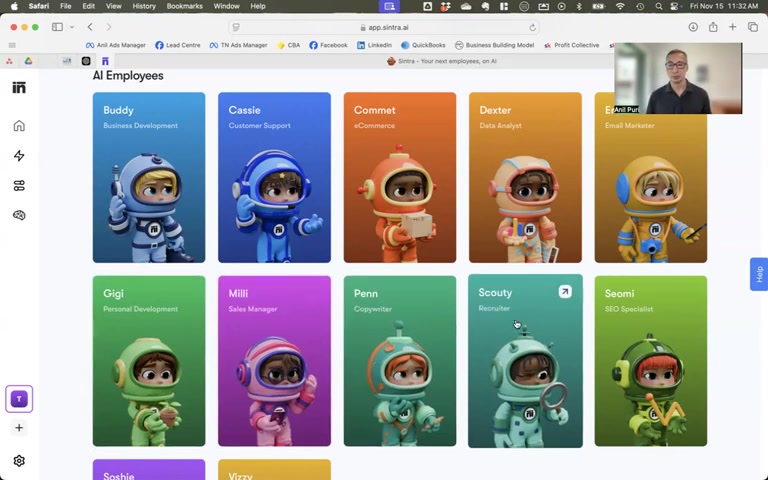Click the Safari share icon
The width and height of the screenshot is (768, 480).
click(x=713, y=27)
